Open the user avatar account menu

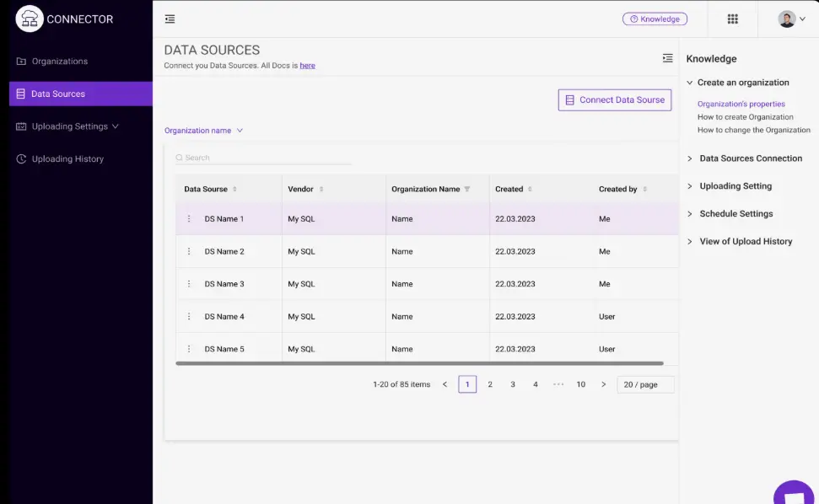pyautogui.click(x=791, y=19)
